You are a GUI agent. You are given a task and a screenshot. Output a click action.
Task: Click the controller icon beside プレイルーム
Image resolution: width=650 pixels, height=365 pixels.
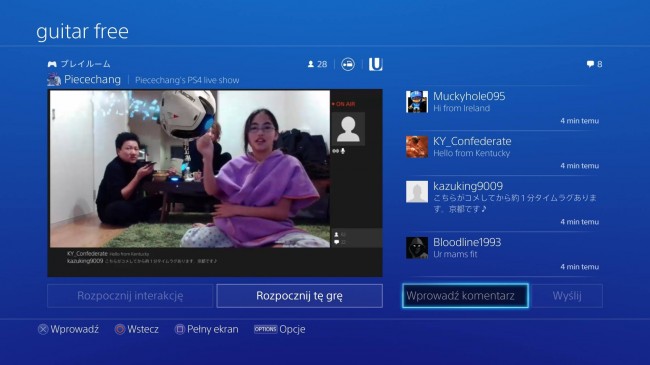[x=52, y=64]
